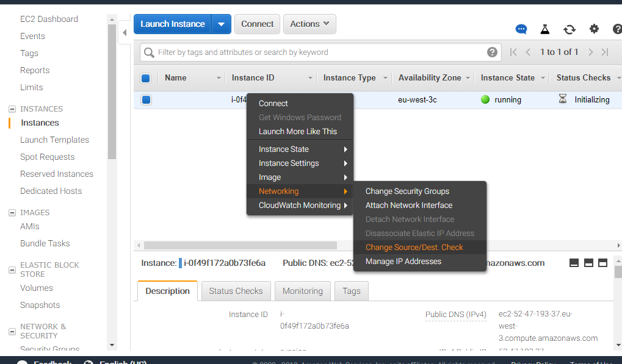Open help via the question mark icon
The image size is (622, 364).
click(617, 29)
